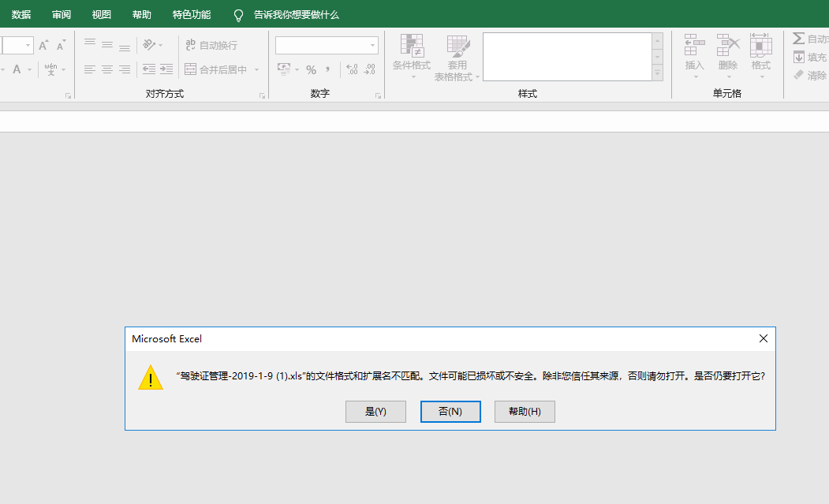This screenshot has width=829, height=504.
Task: Click the formula bar input area
Action: tap(415, 121)
